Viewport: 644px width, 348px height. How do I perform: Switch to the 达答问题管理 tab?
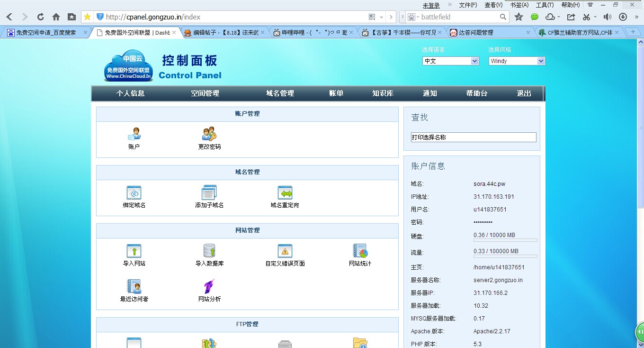(x=491, y=33)
